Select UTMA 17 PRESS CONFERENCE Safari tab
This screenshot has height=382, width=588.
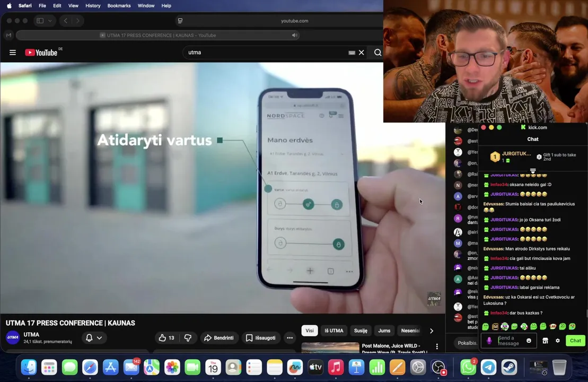(x=158, y=35)
